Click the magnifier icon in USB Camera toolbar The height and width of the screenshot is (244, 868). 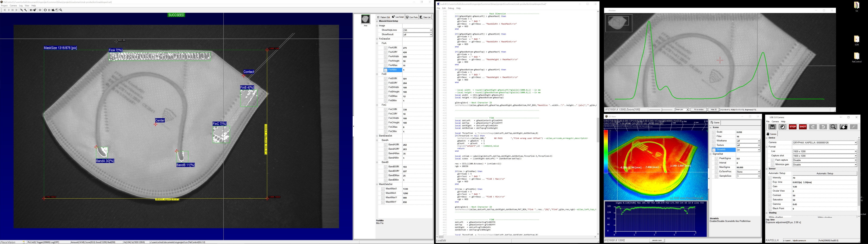tap(833, 127)
